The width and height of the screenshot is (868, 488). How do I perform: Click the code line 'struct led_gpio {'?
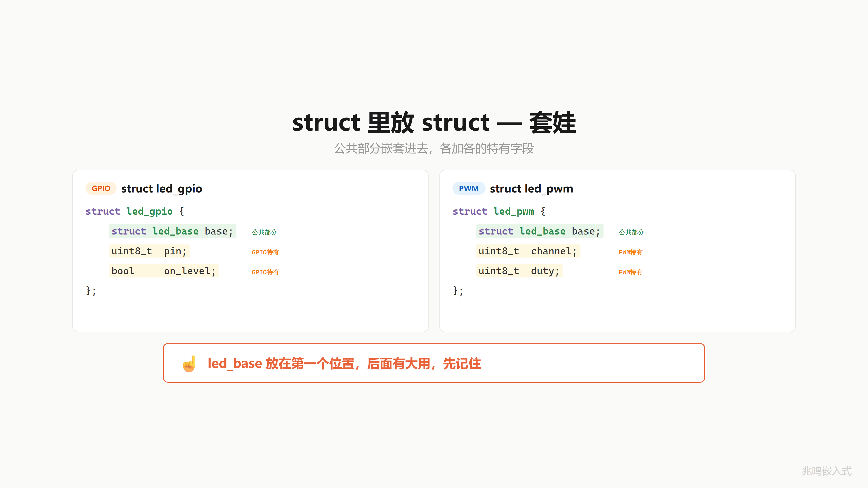tap(135, 211)
